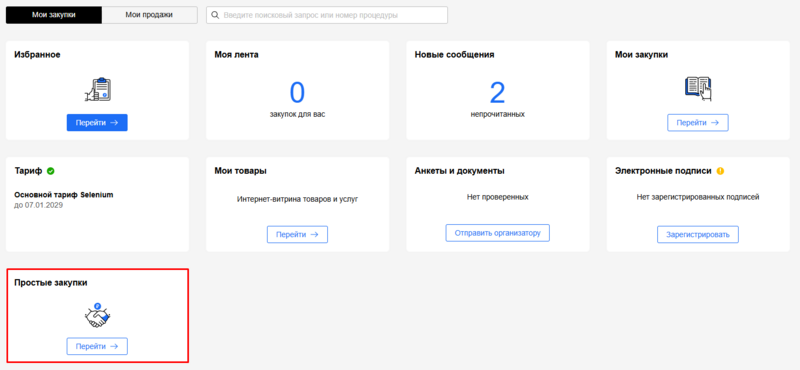Screen dimensions: 800x370
Task: Click the 'закупок для вас' label
Action: (x=297, y=114)
